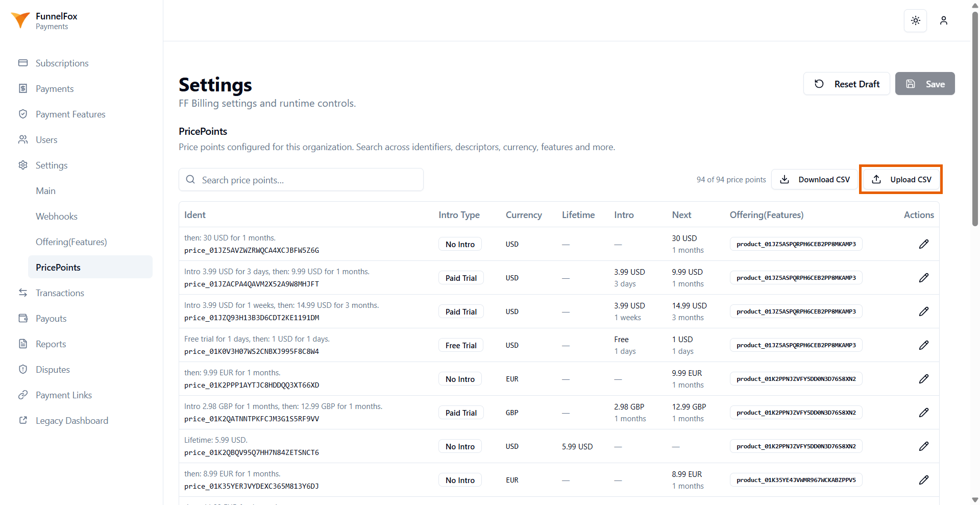
Task: Click price_01K0V3H07WS2CNBXJ995F8C8W4 identifier
Action: point(252,351)
